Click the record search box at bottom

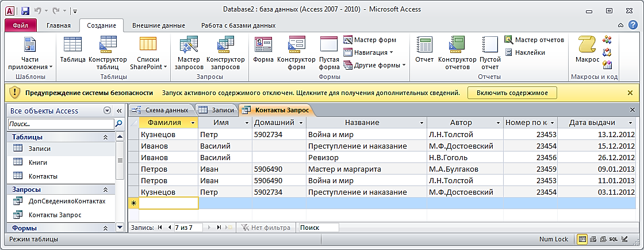coord(319,228)
